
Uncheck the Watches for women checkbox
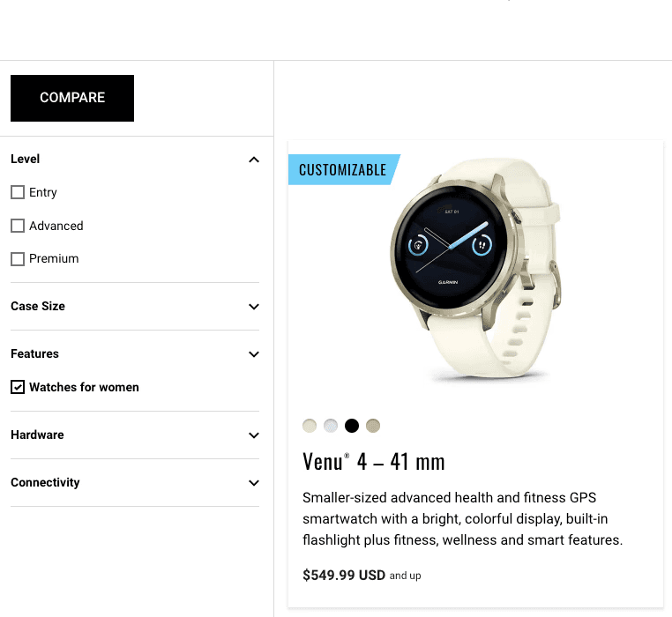tap(18, 387)
